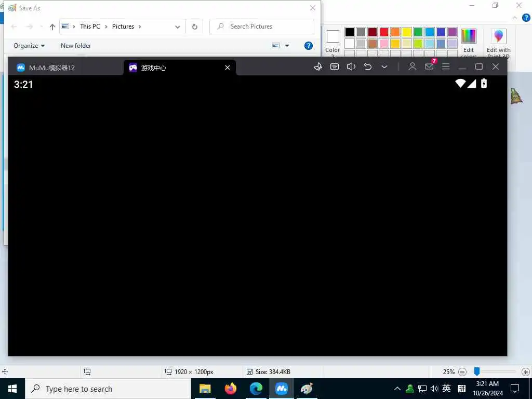Pick the green color swatch in Paint

(418, 32)
